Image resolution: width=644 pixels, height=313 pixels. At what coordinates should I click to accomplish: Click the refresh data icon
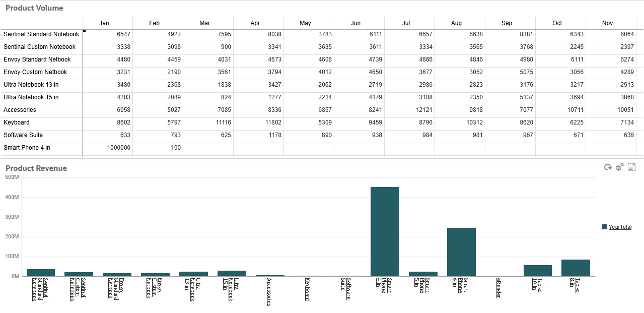(x=607, y=167)
